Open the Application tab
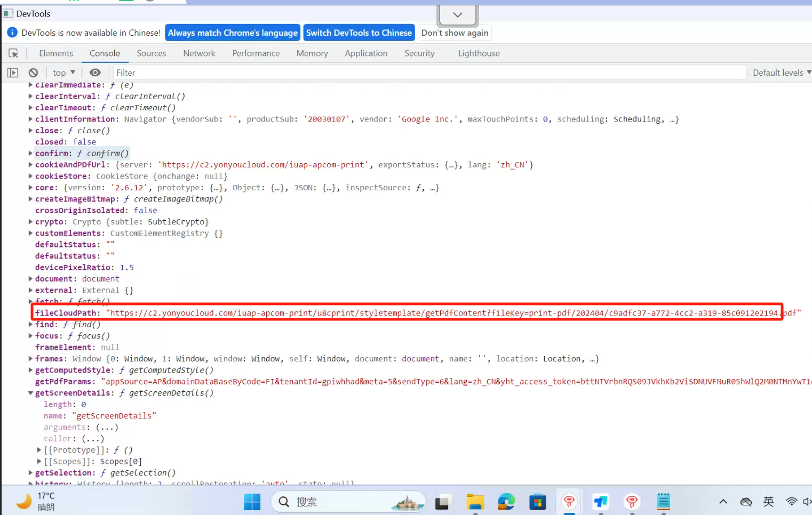The image size is (812, 515). (366, 53)
